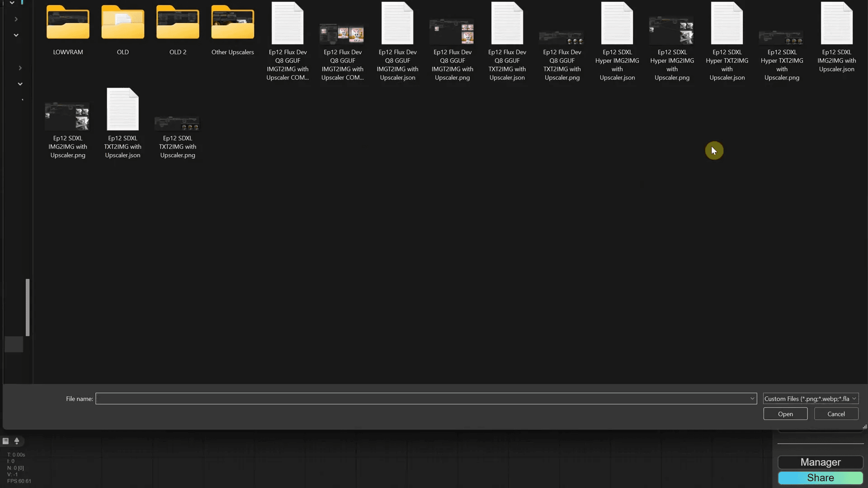Open the Custom Files type filter dropdown
868x488 pixels.
[810, 399]
